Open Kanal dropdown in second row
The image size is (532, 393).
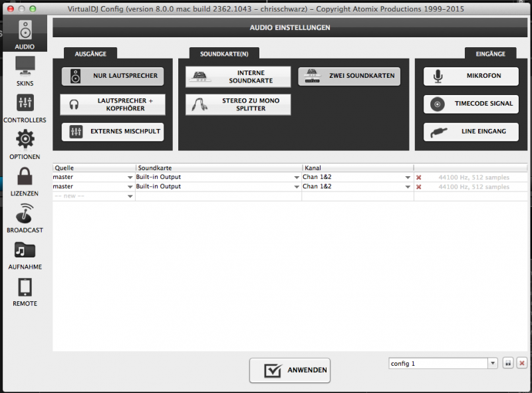click(x=408, y=187)
